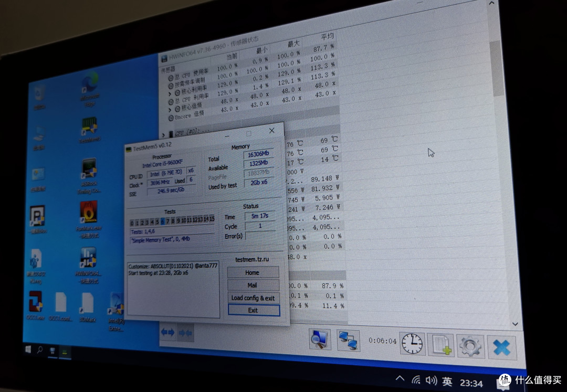Select 3DMark desktop shortcut icon
This screenshot has height=392, width=567.
[88, 308]
